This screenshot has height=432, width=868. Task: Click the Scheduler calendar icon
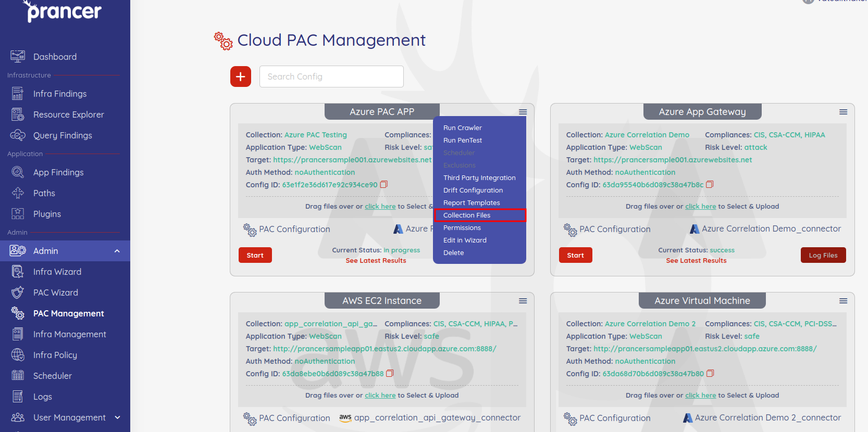click(x=18, y=375)
